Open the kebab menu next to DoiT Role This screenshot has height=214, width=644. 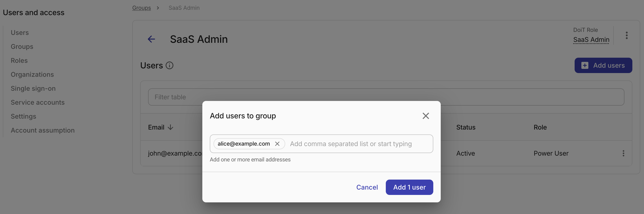click(x=627, y=35)
